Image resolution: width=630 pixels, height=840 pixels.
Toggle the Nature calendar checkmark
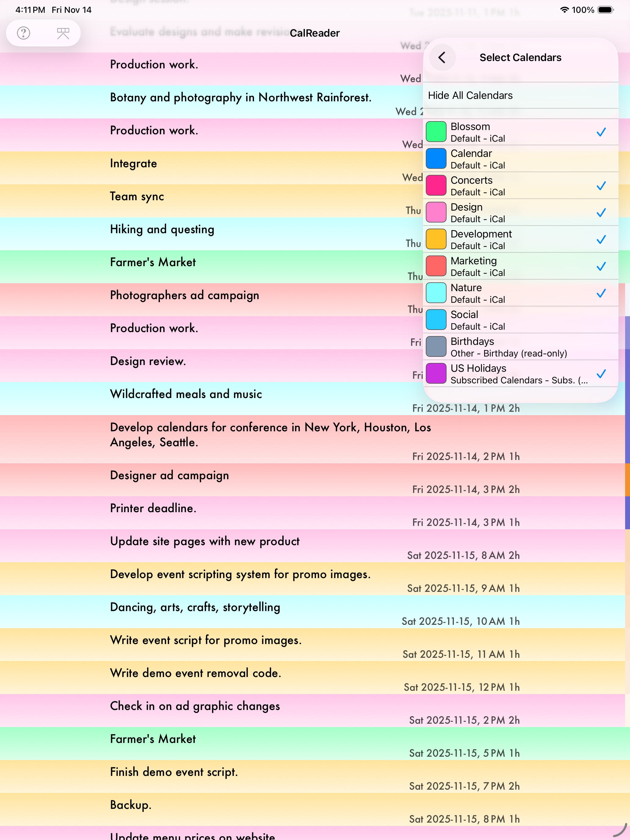coord(601,293)
